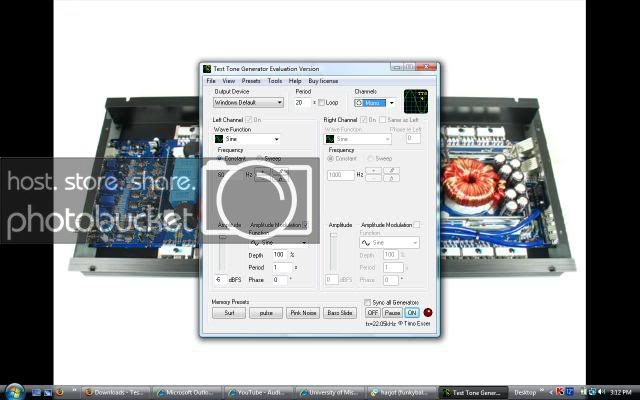
Task: Enable right channel Amplitude Modulation checkbox
Action: coord(417,225)
